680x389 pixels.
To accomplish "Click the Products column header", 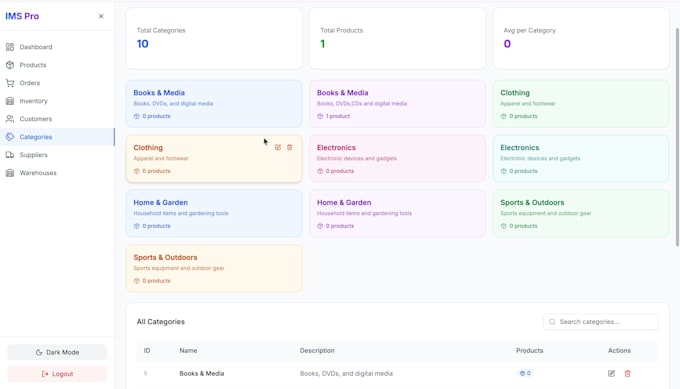I will pyautogui.click(x=530, y=350).
